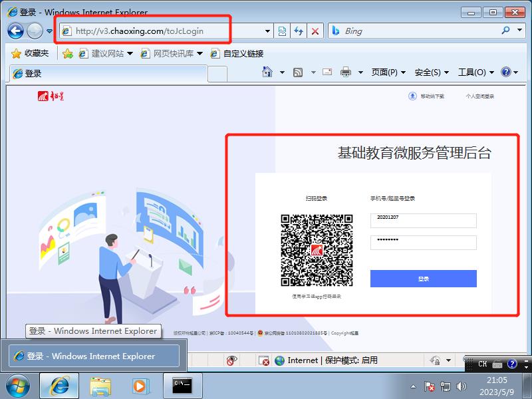Open the Windows Start menu orb
The width and height of the screenshot is (532, 399).
(18, 386)
